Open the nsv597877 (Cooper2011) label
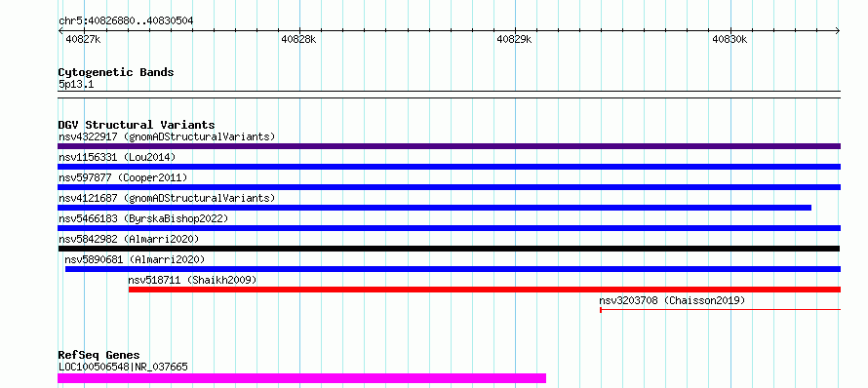Viewport: 868px width, 388px height. click(123, 178)
